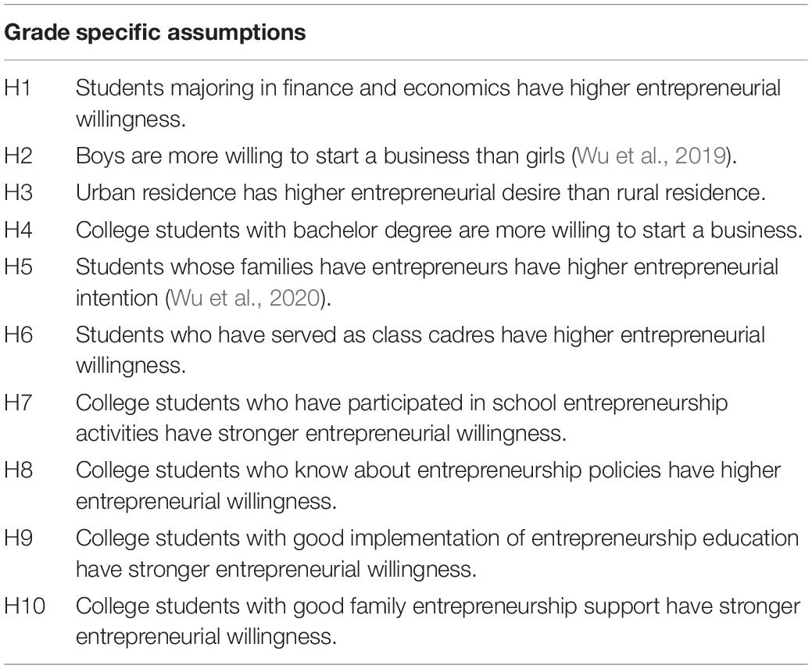Screen dimensions: 812x669
Task: Click the entrepreneurship education implementation hypothesis text
Action: (x=438, y=553)
